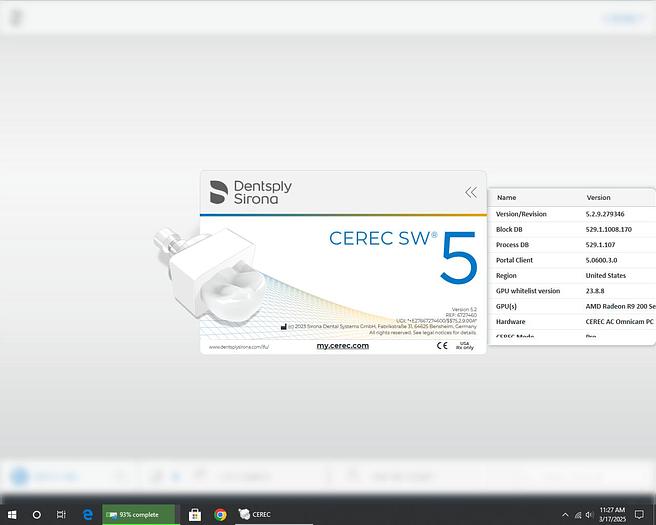656x525 pixels.
Task: Open the Action Center notifications icon
Action: [x=639, y=515]
